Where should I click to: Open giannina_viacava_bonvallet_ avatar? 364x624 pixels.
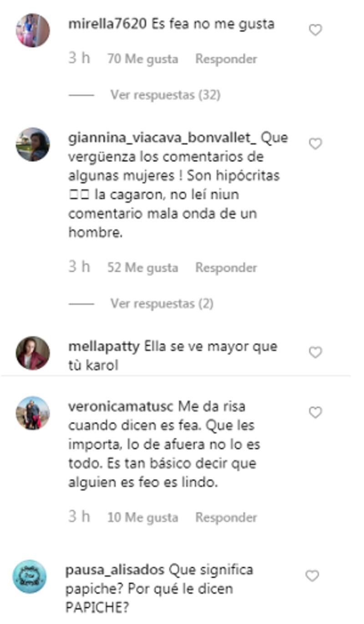pyautogui.click(x=33, y=144)
